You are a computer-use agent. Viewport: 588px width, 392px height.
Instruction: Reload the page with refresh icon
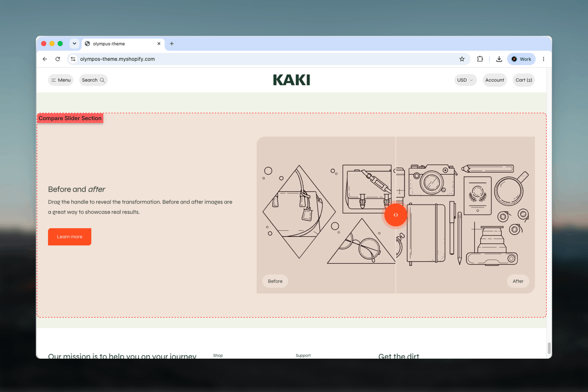click(58, 59)
